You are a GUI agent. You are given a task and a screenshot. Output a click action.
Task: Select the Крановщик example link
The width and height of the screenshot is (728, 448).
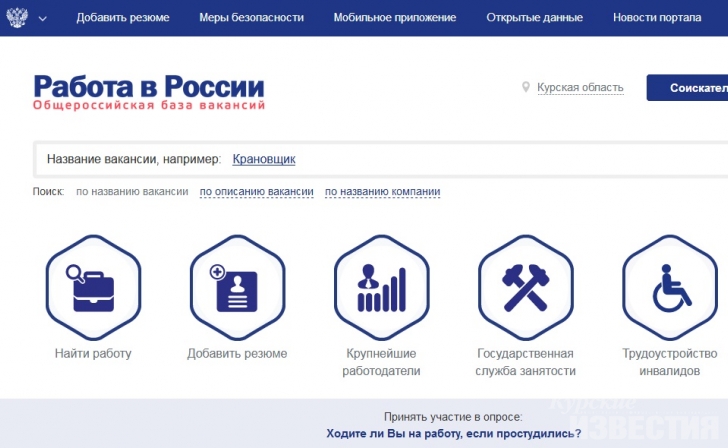pyautogui.click(x=264, y=159)
